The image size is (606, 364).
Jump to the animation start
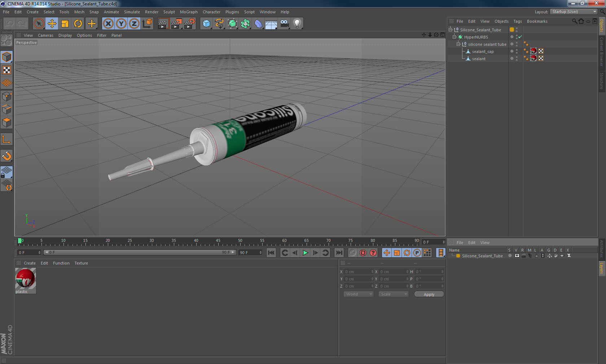(271, 253)
